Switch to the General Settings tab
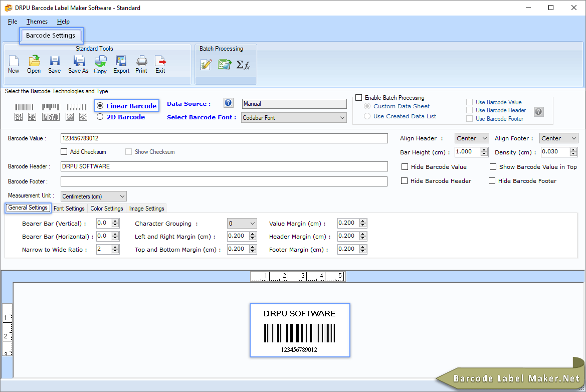This screenshot has height=392, width=586. (28, 208)
